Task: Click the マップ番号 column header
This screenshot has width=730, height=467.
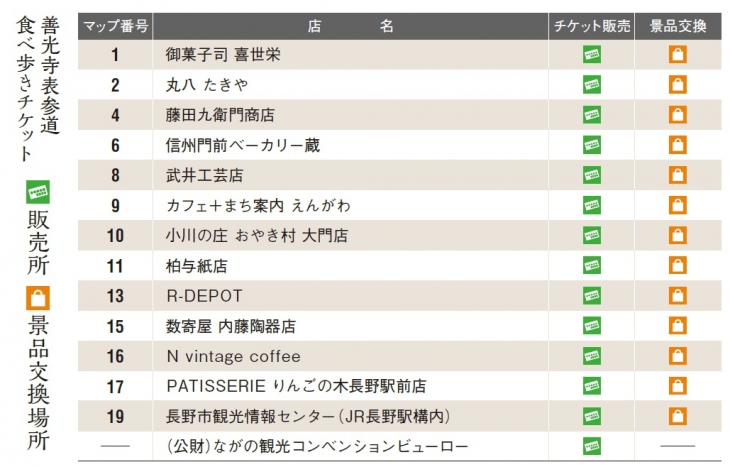Action: coord(115,27)
